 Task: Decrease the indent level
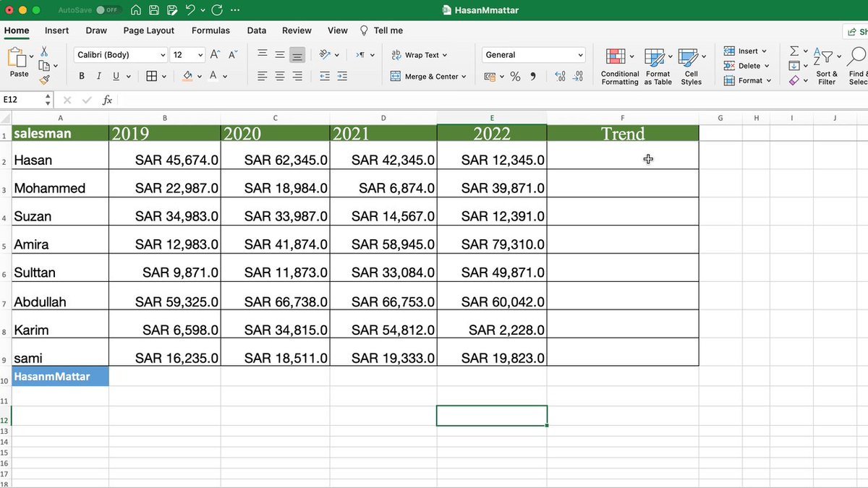pyautogui.click(x=325, y=76)
